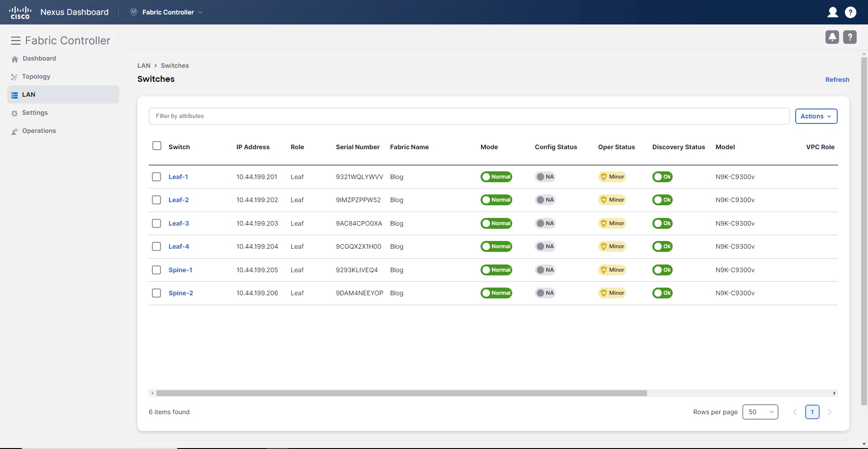Click the vertical page scrollbar
Image resolution: width=868 pixels, height=449 pixels.
tap(864, 231)
